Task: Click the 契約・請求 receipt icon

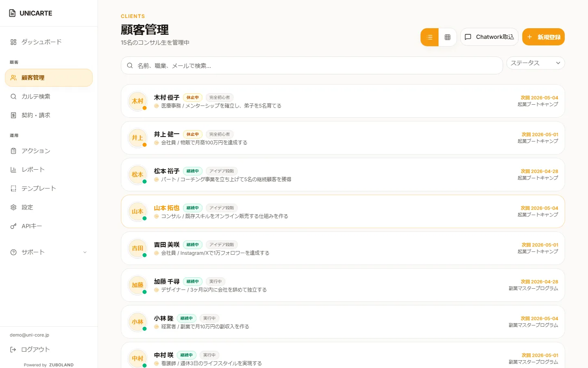Action: tap(13, 115)
